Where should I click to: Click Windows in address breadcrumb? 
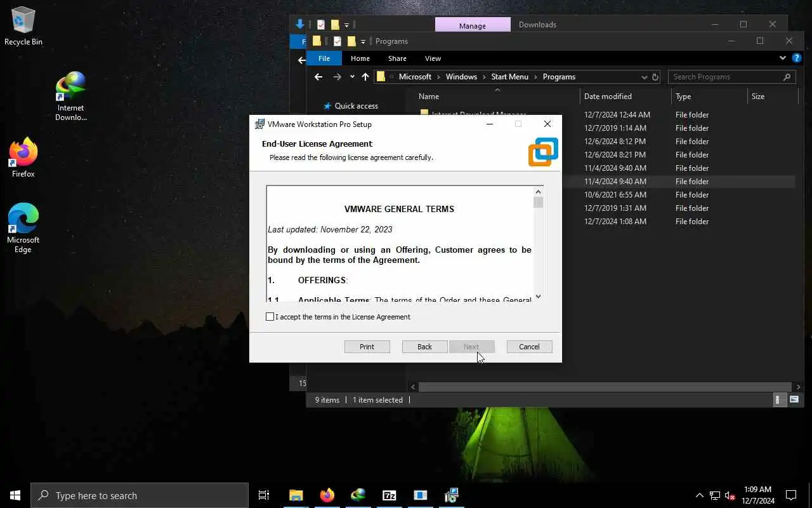tap(461, 77)
